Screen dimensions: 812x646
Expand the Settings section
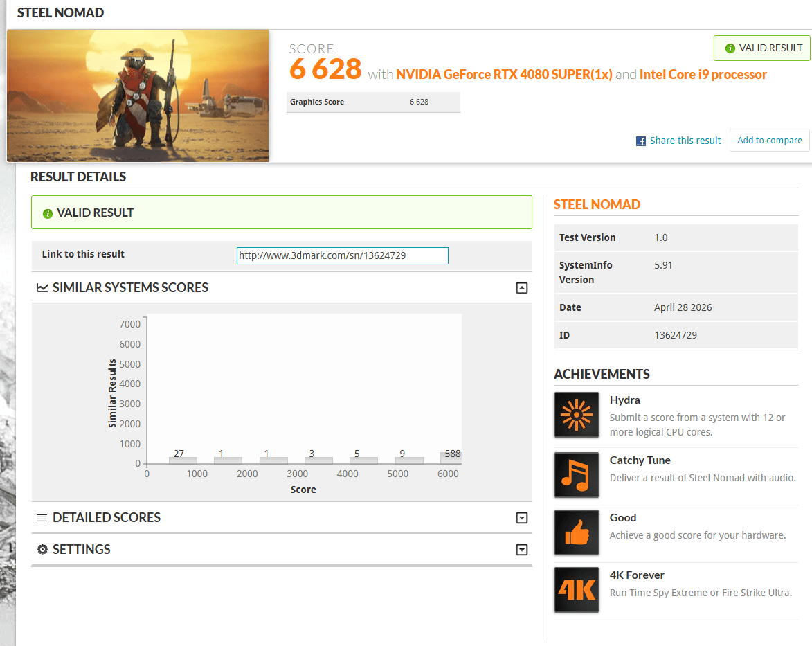coord(522,550)
